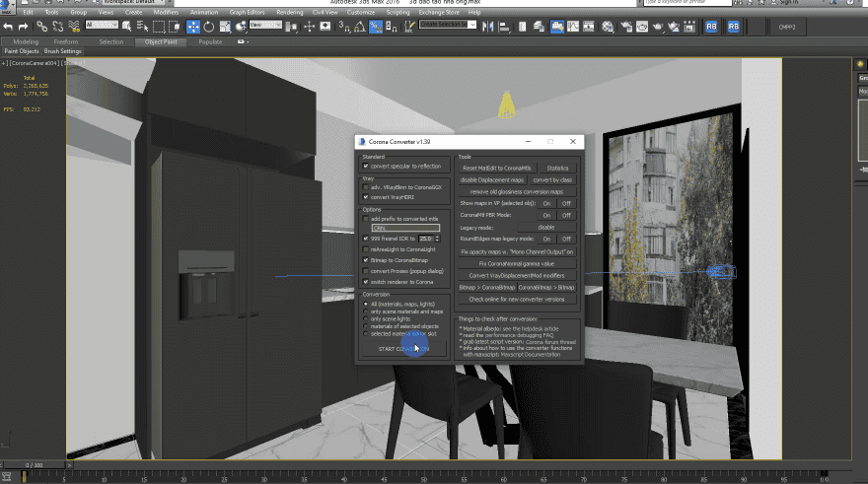Open the Layer Explorer icon
Screen dimensions: 868x484
539,27
